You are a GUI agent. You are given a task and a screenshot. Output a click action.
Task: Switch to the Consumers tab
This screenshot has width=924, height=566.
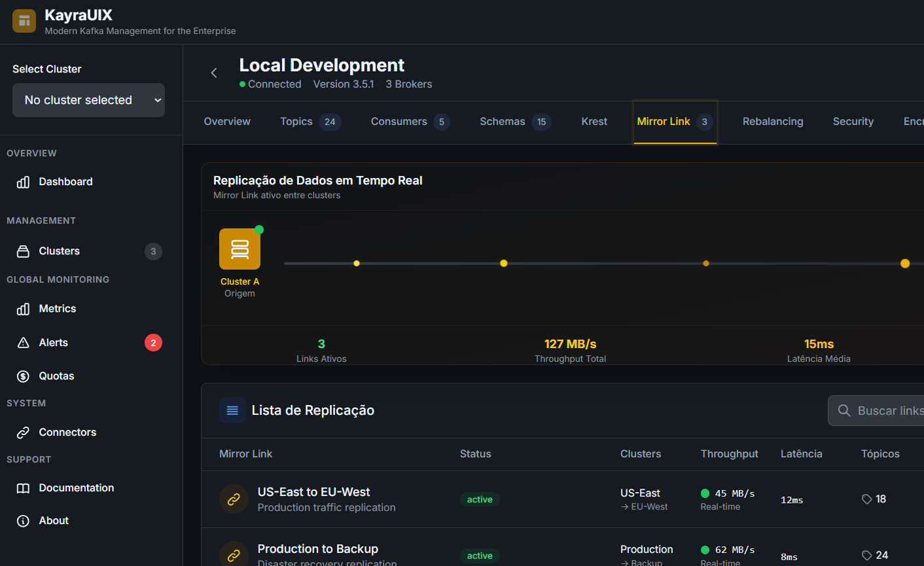410,122
